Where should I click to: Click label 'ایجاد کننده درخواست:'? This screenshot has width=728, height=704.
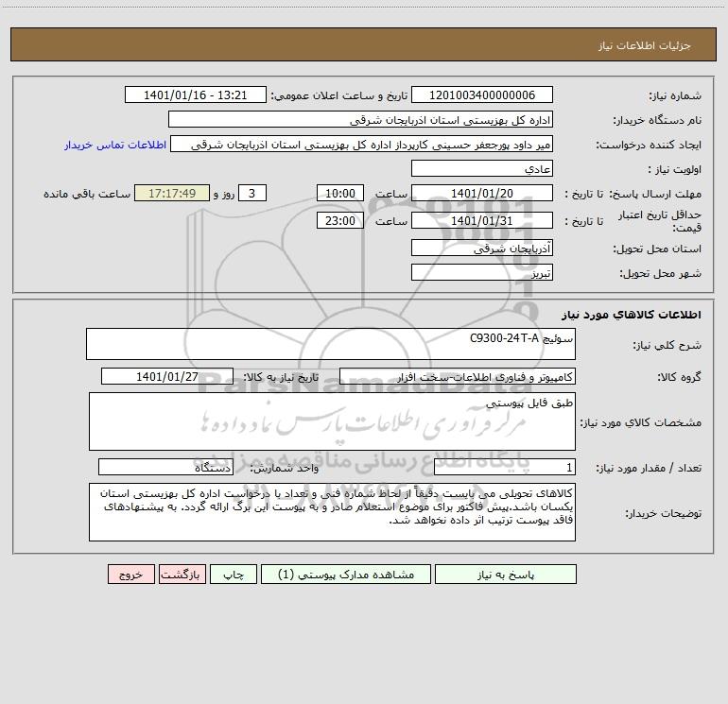coord(649,145)
